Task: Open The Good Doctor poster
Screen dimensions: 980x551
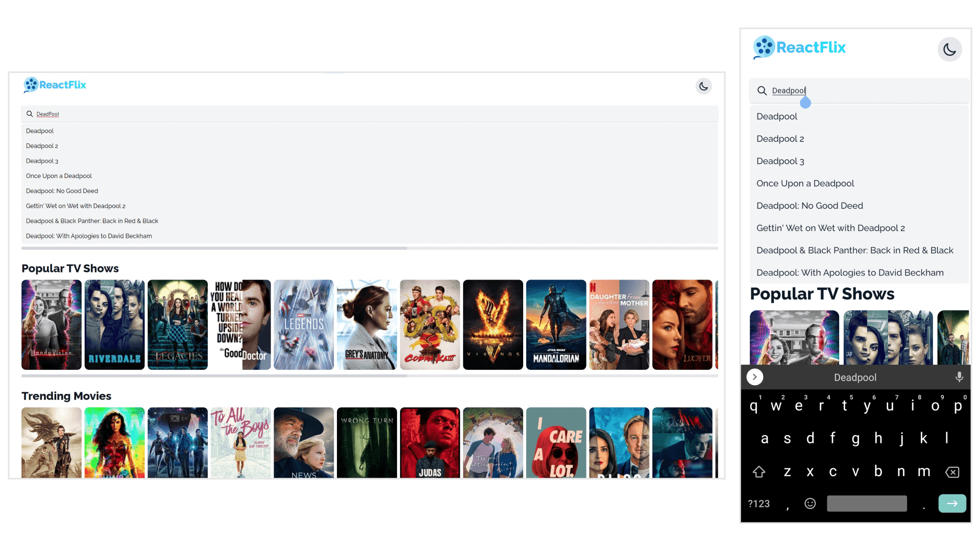Action: (x=241, y=324)
